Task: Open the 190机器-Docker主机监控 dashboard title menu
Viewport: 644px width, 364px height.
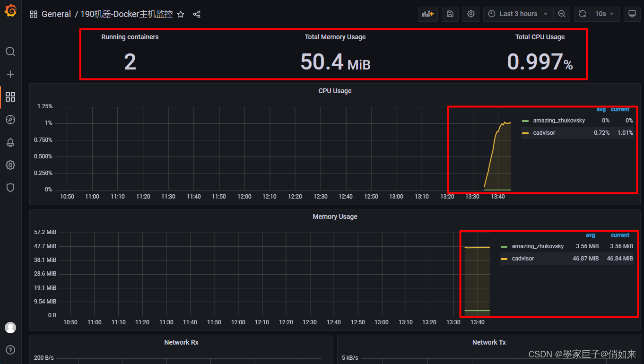Action: [127, 14]
